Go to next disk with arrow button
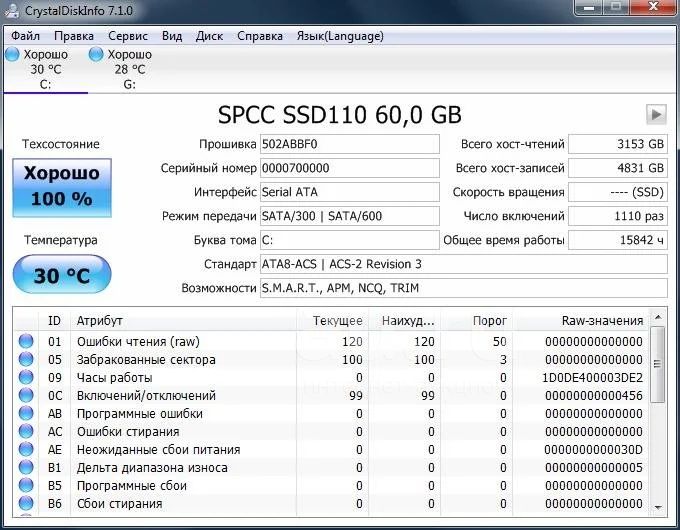This screenshot has width=680, height=530. coord(656,115)
